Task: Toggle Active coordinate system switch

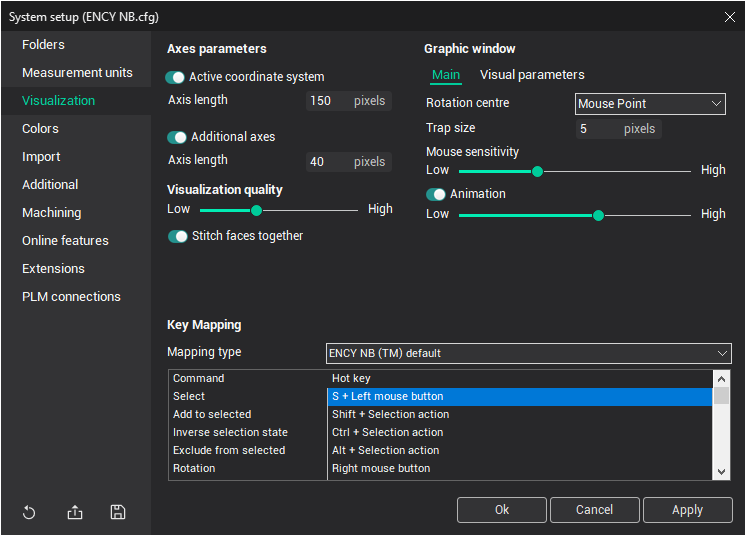Action: point(177,77)
